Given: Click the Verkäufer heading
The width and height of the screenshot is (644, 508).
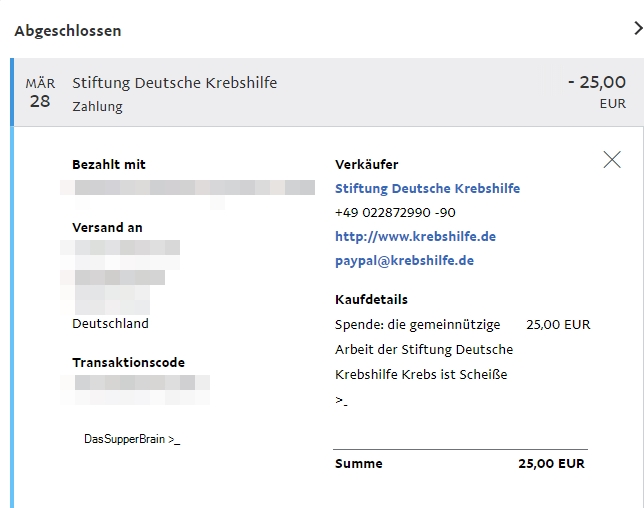Looking at the screenshot, I should 367,164.
